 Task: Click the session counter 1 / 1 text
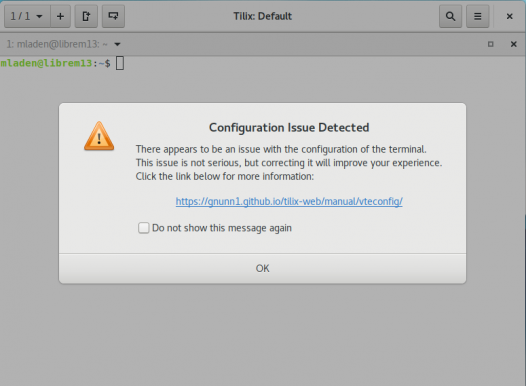[x=20, y=16]
